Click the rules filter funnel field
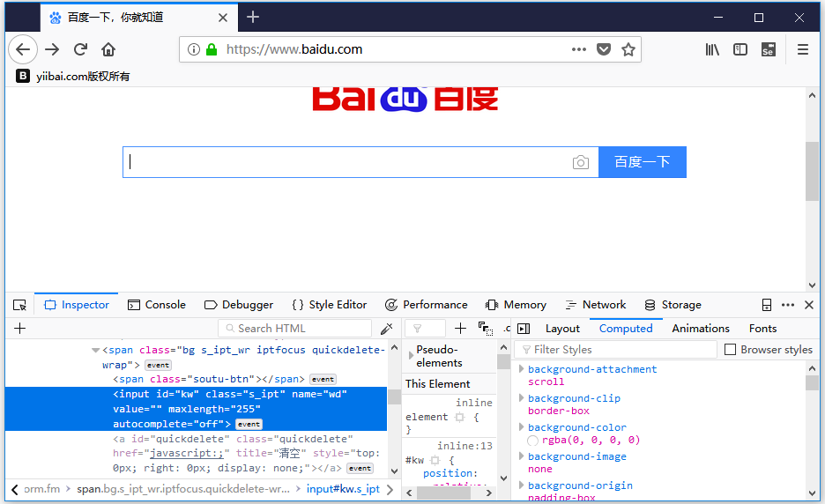825x504 pixels. coord(425,329)
